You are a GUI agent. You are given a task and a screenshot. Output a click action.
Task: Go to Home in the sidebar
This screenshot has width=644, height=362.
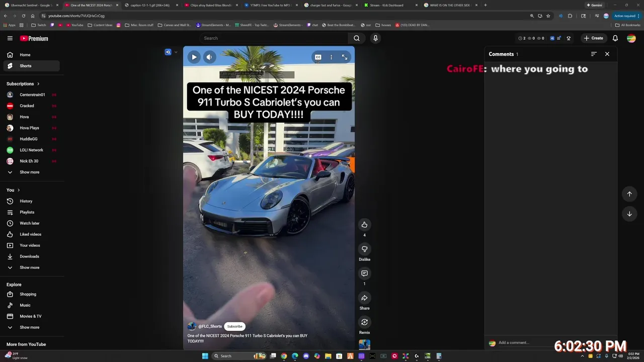(x=32, y=55)
